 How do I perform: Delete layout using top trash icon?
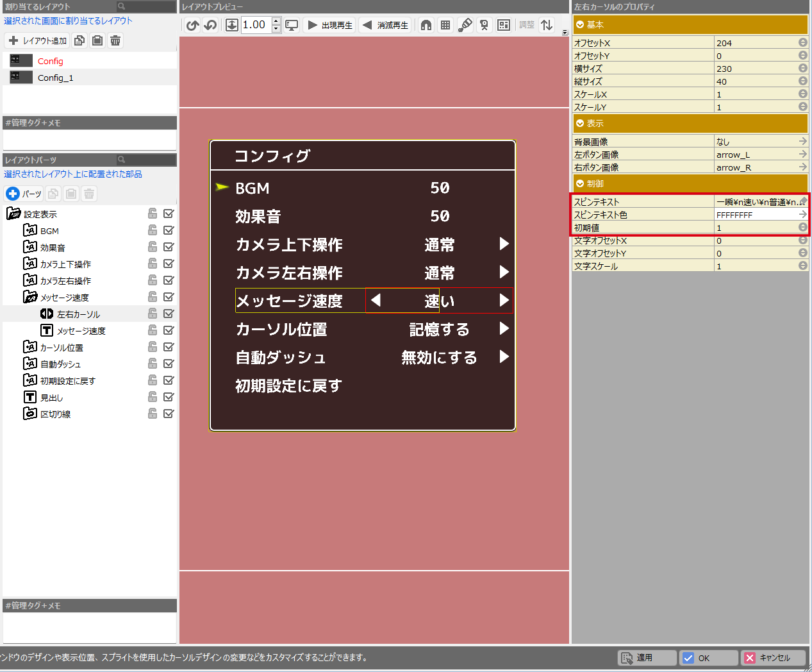(115, 40)
